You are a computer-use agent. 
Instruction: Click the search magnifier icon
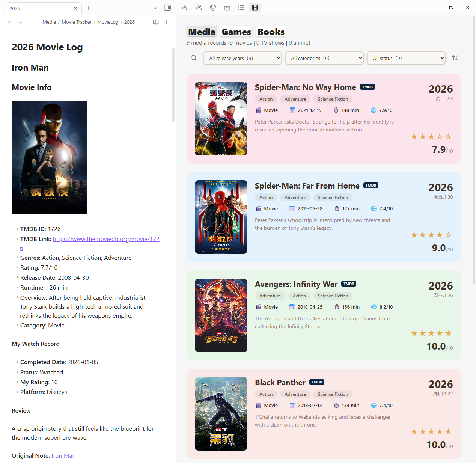(x=194, y=58)
